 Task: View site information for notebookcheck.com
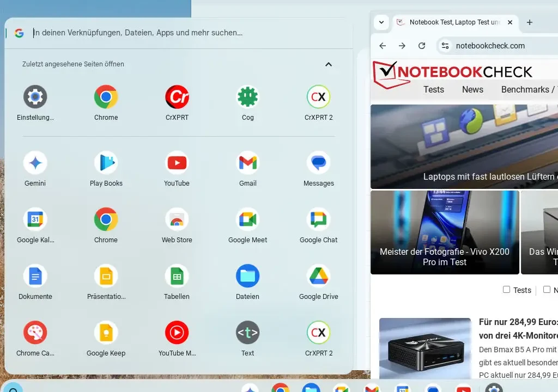pos(445,46)
